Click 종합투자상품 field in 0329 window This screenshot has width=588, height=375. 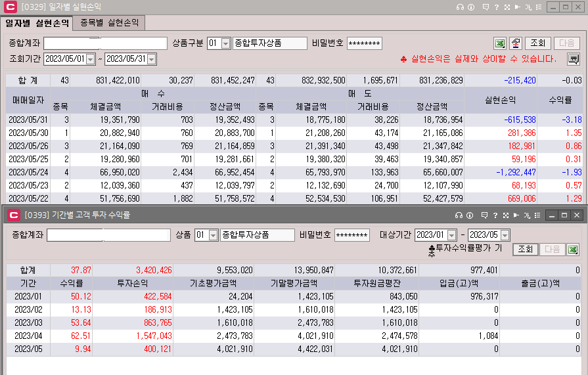[x=270, y=43]
